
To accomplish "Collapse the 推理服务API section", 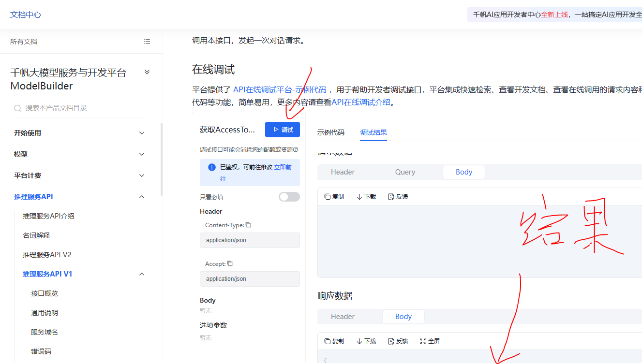I will pos(142,197).
